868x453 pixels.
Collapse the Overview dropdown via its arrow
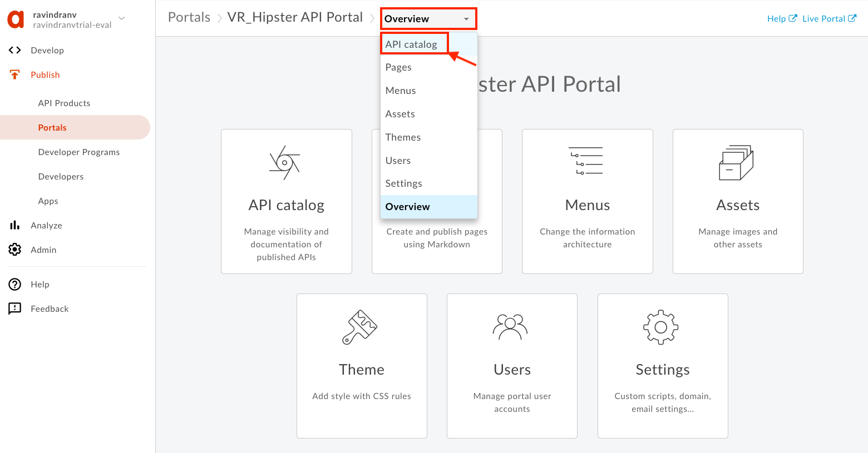pos(466,19)
